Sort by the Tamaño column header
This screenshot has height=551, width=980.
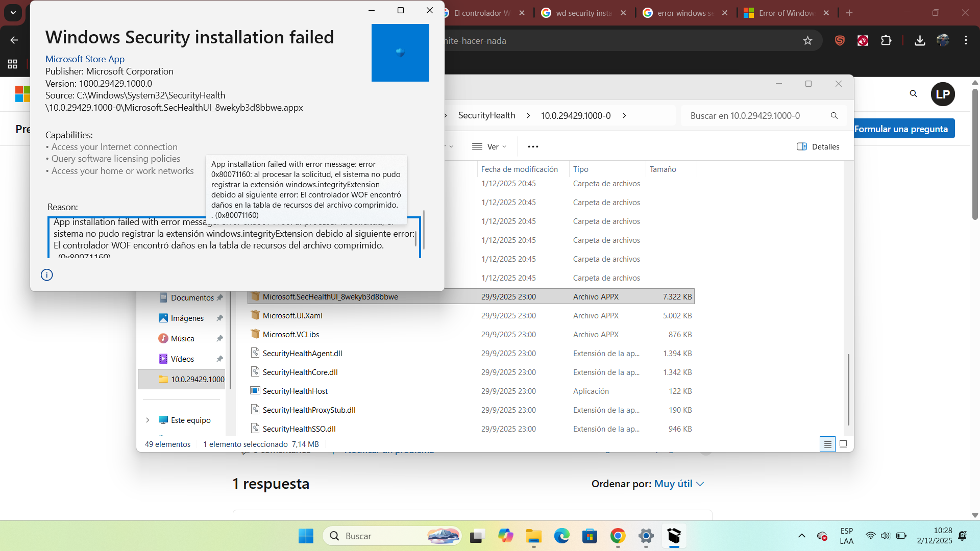663,169
